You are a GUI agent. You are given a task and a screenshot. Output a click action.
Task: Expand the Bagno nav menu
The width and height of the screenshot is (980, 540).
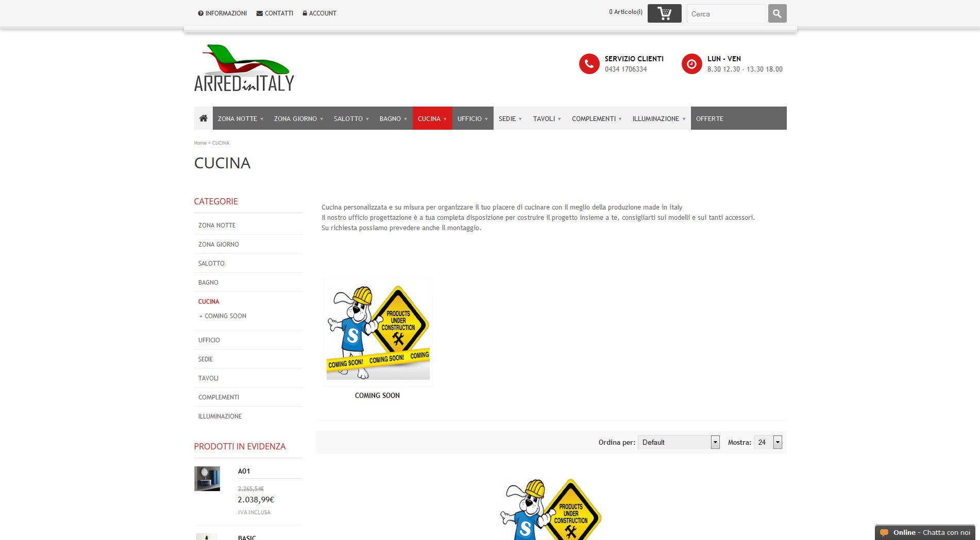pos(394,118)
